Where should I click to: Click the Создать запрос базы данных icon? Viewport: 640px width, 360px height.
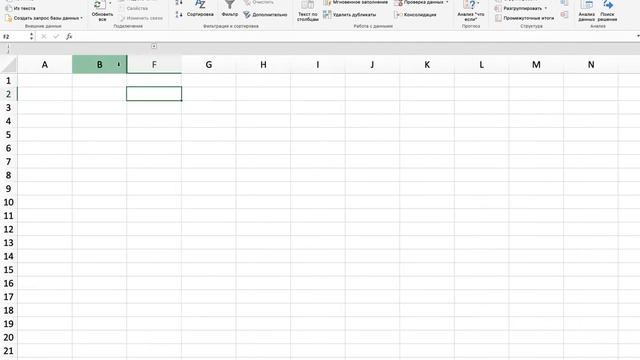tap(8, 18)
